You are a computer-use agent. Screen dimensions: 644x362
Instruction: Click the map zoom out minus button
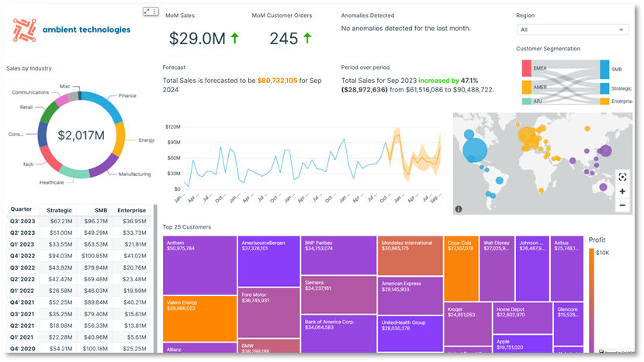(x=622, y=205)
